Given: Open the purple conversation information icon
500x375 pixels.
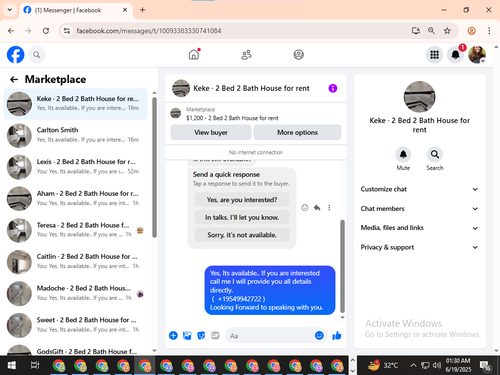Looking at the screenshot, I should [x=333, y=88].
